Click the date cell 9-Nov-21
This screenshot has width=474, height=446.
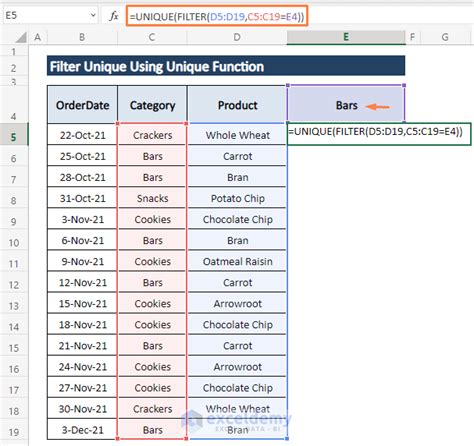click(82, 261)
